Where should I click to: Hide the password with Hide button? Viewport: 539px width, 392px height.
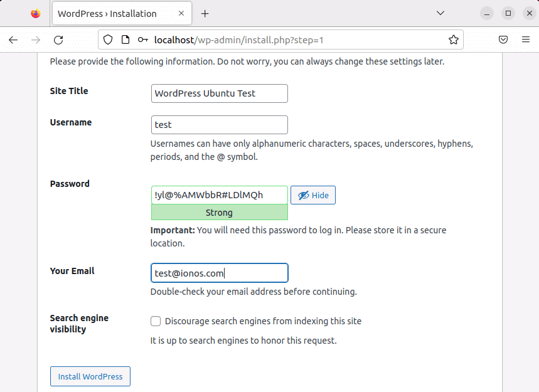[x=313, y=195]
